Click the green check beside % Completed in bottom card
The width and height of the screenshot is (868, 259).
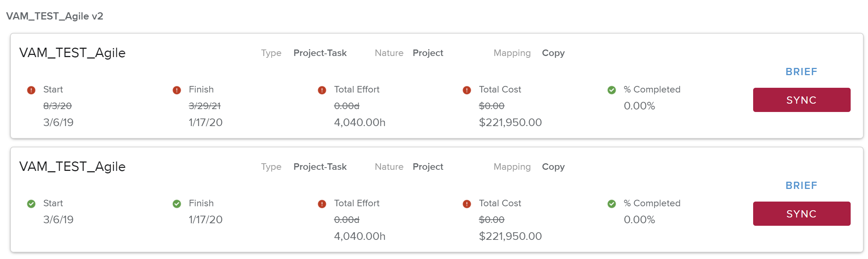click(612, 204)
